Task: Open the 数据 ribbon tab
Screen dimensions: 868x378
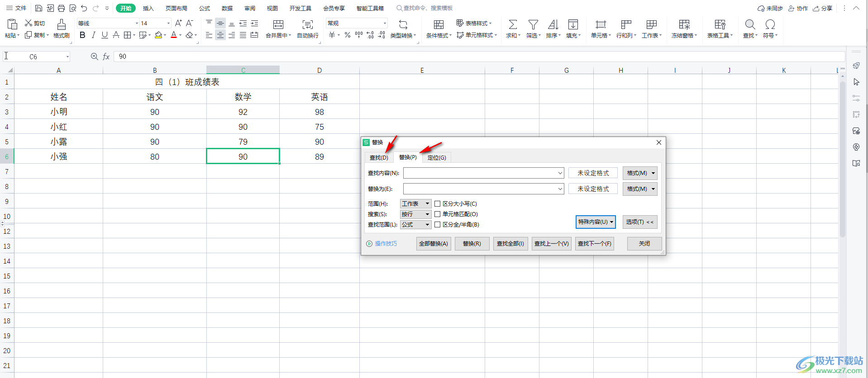Action: point(227,8)
